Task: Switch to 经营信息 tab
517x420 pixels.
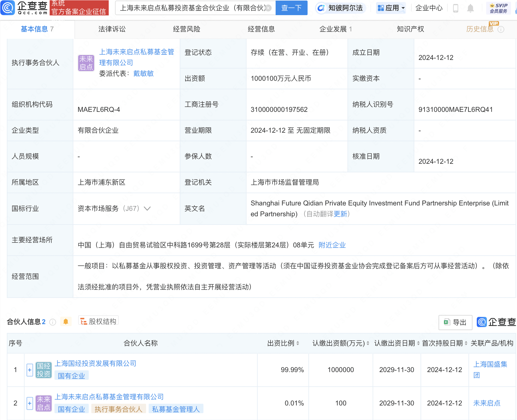Action: click(261, 29)
